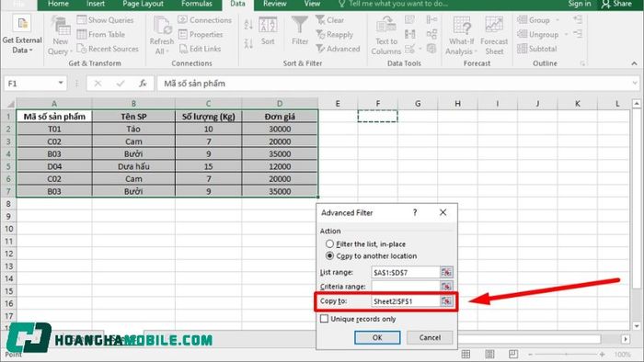Click Subtotal in Outline group

[x=537, y=49]
